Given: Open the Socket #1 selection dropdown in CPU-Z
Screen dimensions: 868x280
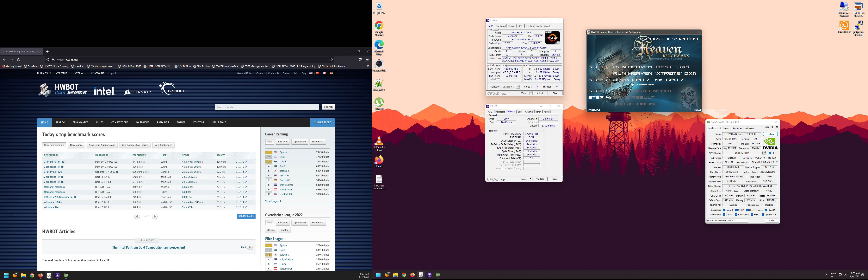Looking at the screenshot, I should coord(511,87).
